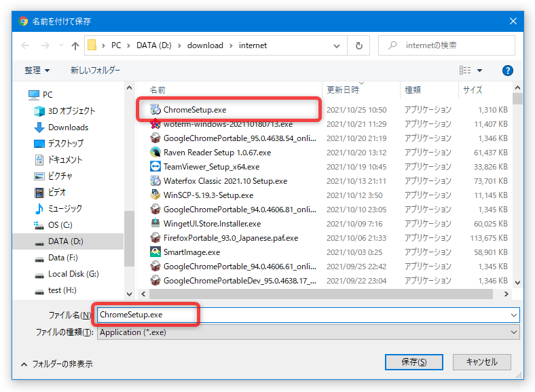Screen dimensions: 535x392
Task: Click the 113,675 KB size cell
Action: 489,238
